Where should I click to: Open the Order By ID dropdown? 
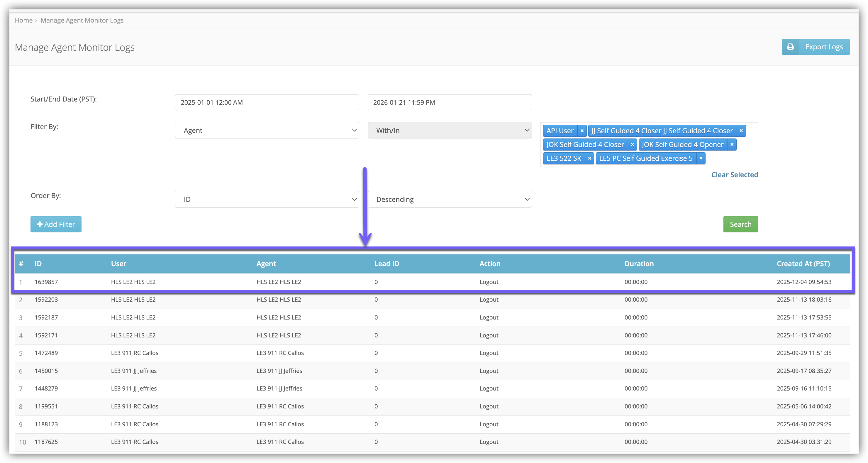coord(267,199)
